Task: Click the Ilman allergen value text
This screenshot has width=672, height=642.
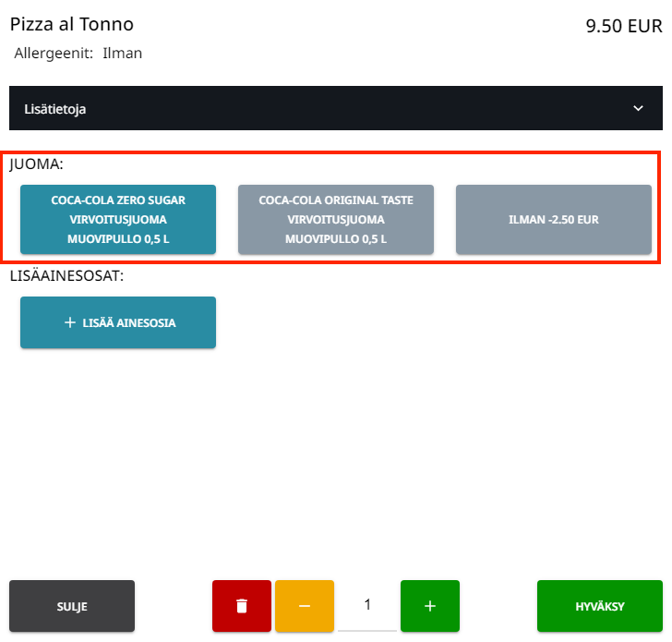Action: coord(122,54)
